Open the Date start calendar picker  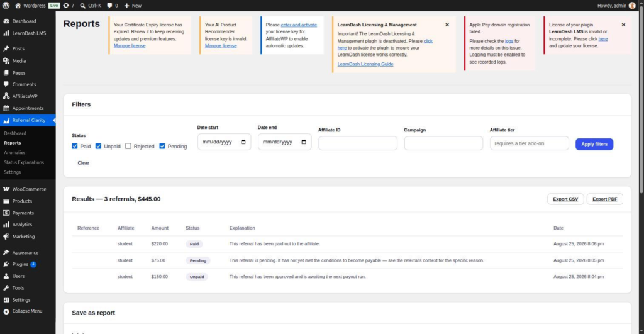pyautogui.click(x=243, y=142)
